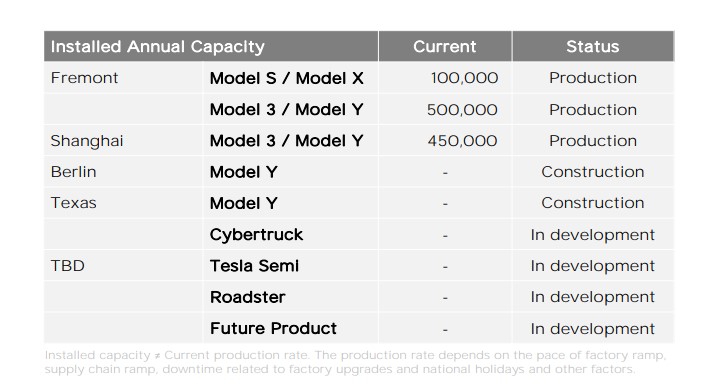Click Future Product's In development status

[x=593, y=329]
